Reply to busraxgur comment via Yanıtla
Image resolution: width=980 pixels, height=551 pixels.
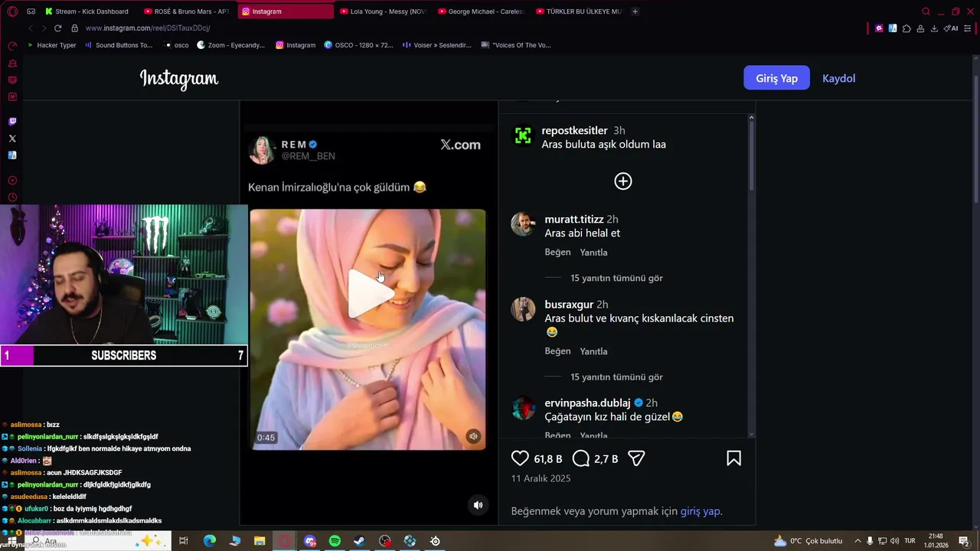(x=593, y=351)
